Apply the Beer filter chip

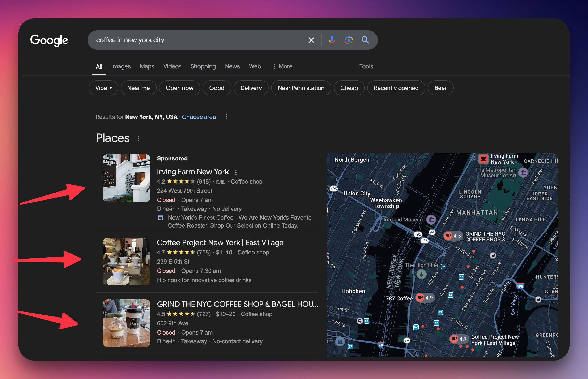[441, 88]
